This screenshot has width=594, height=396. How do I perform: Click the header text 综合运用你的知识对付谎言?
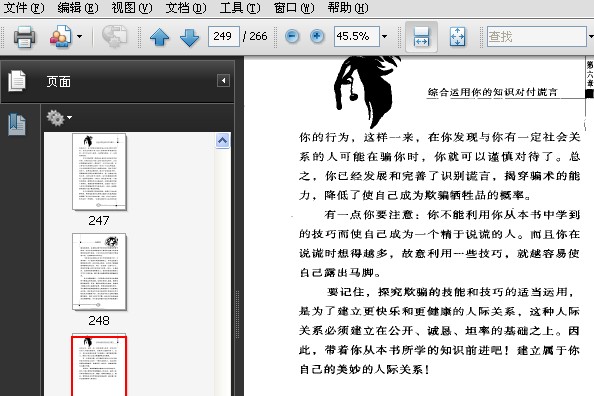[492, 92]
